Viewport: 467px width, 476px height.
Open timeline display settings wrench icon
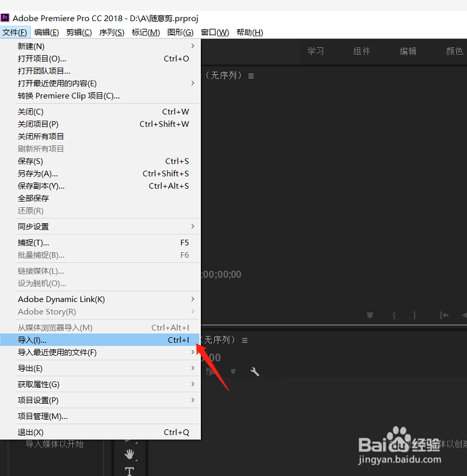(255, 372)
